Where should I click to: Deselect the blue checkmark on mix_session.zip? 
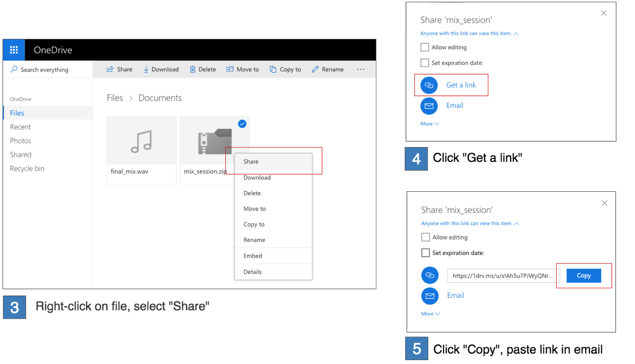pyautogui.click(x=242, y=124)
